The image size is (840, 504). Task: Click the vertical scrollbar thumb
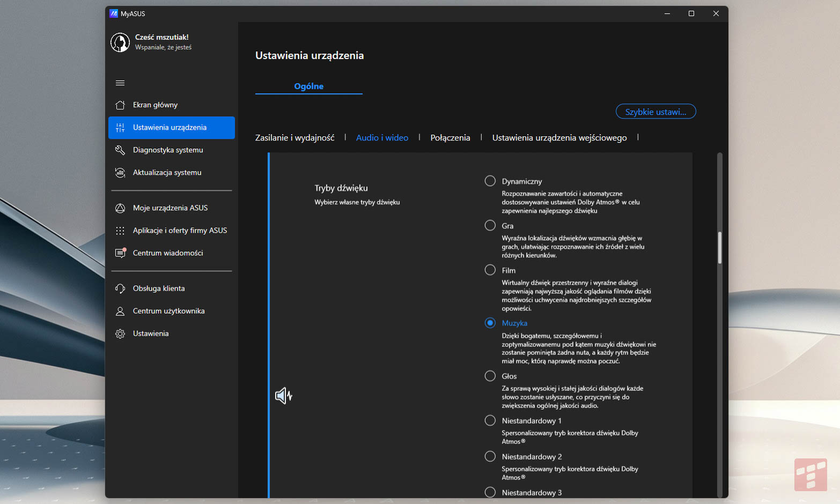[720, 247]
